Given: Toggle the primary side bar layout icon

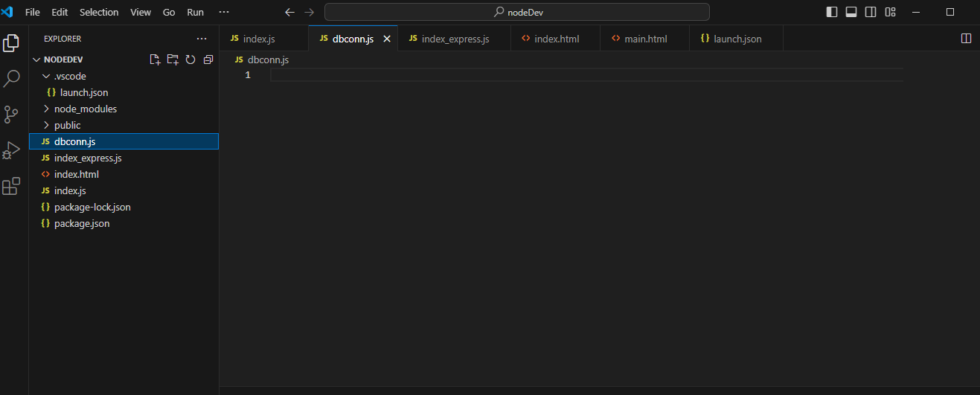Looking at the screenshot, I should (x=832, y=12).
